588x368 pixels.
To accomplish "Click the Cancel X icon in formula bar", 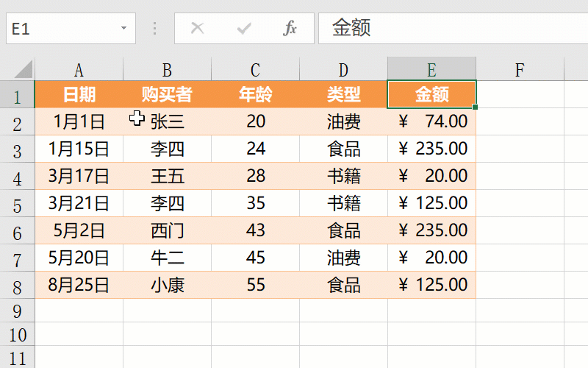I will [x=197, y=28].
